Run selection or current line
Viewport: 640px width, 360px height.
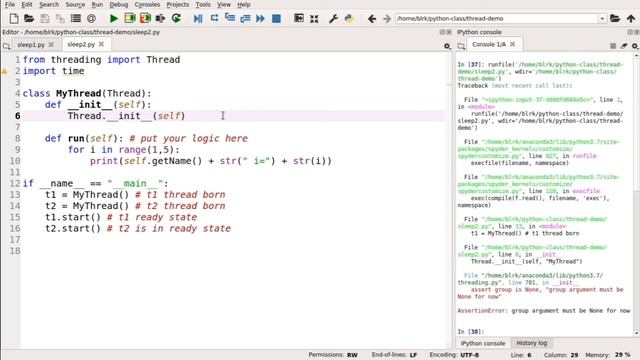160,18
